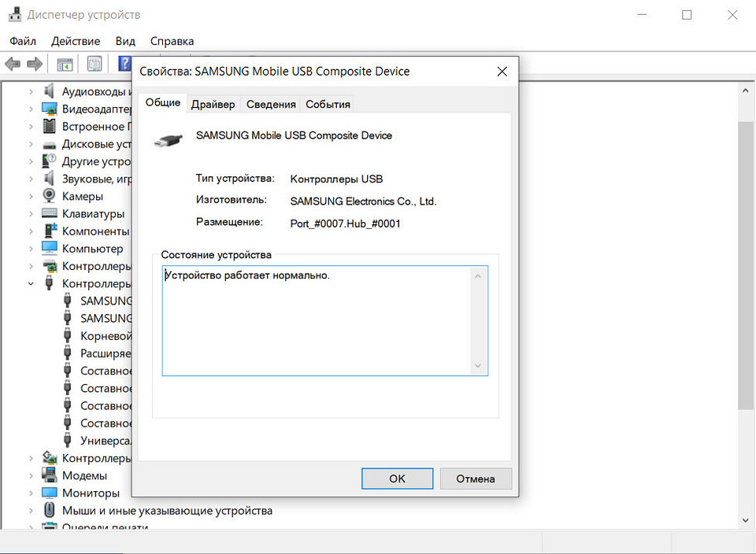756x554 pixels.
Task: Collapse the expanded Контроллеры USB node
Action: (x=31, y=283)
